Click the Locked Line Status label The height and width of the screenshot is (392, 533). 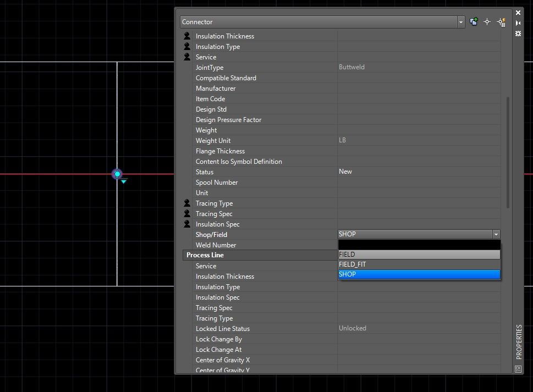pos(223,328)
